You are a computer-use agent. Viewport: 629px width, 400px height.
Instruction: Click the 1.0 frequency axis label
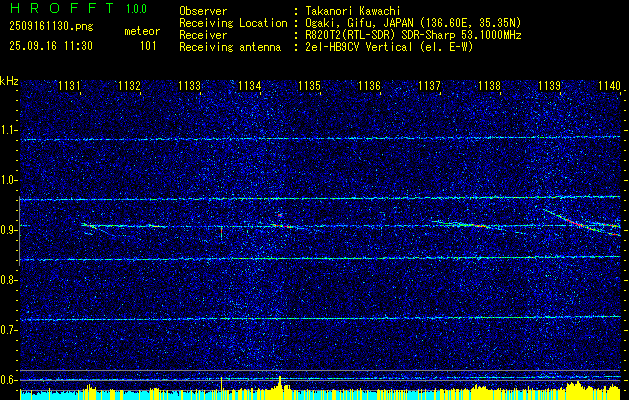click(x=8, y=180)
